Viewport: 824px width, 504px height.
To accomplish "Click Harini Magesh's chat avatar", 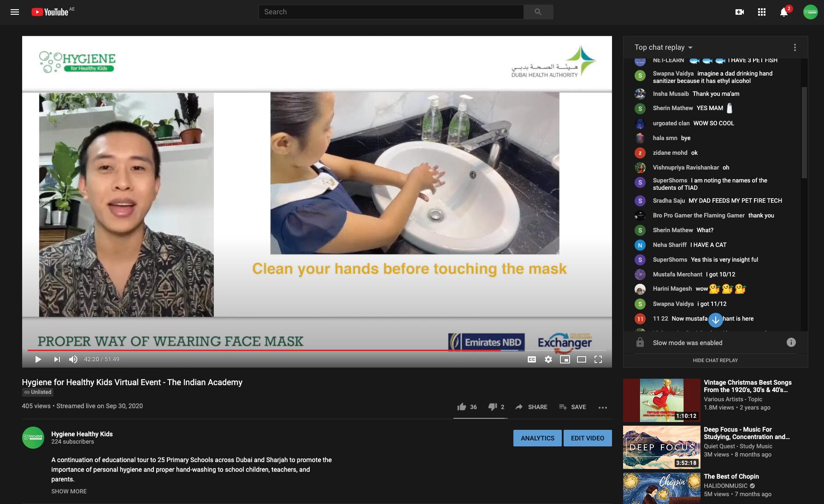I will coord(640,289).
